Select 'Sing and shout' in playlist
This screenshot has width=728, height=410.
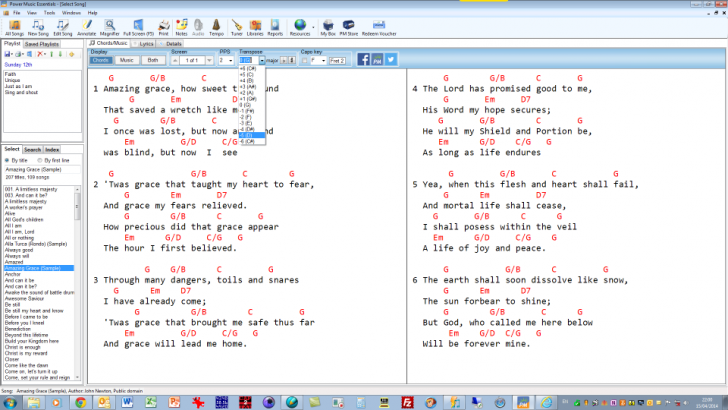tap(21, 92)
